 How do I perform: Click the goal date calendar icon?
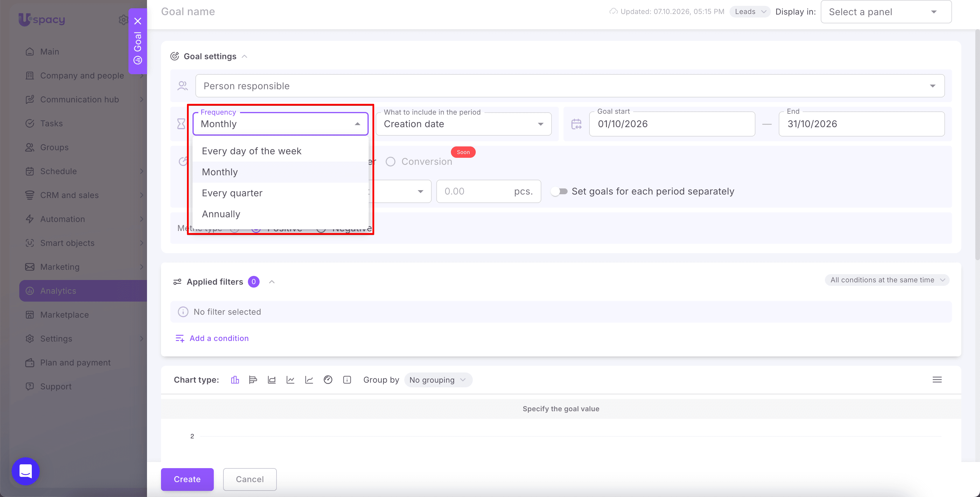pos(576,124)
